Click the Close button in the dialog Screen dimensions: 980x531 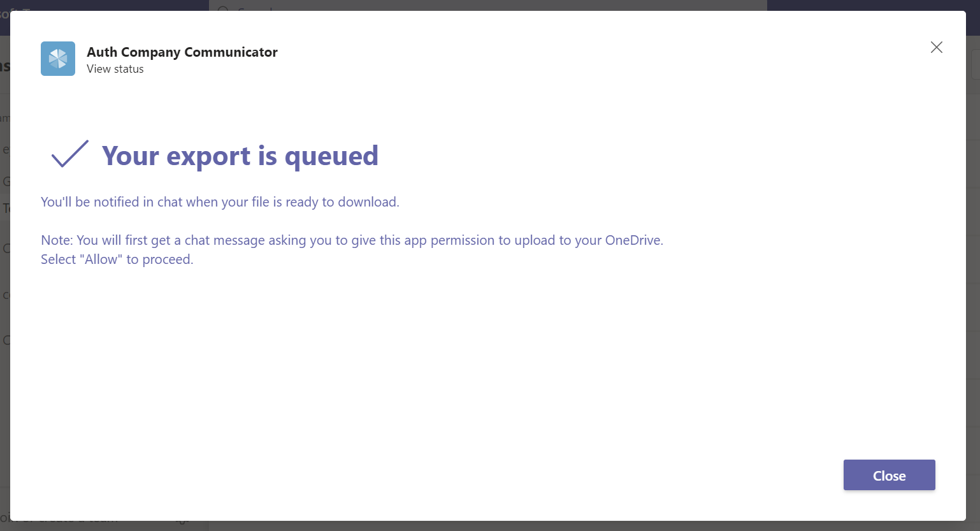889,475
